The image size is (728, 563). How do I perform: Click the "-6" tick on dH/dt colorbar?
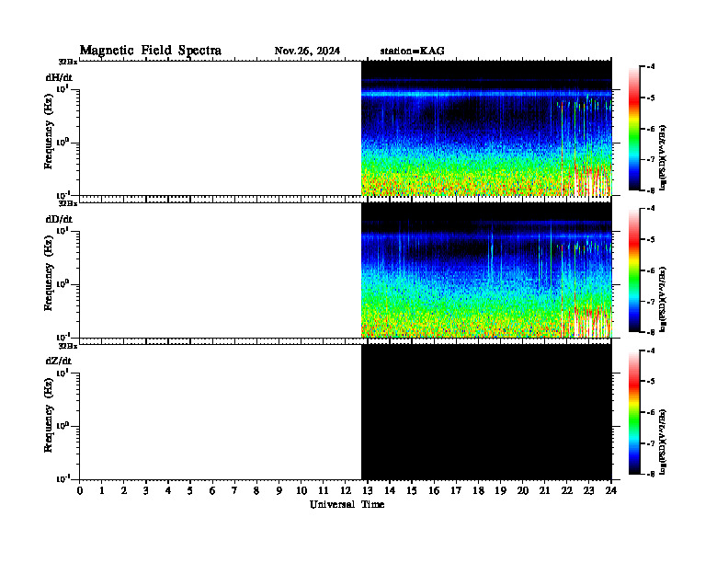651,129
